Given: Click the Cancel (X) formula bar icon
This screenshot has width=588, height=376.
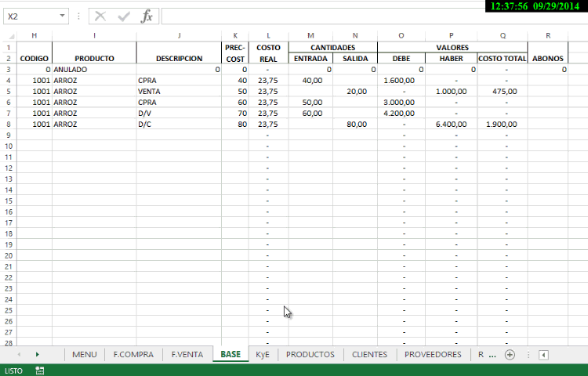Looking at the screenshot, I should [100, 16].
